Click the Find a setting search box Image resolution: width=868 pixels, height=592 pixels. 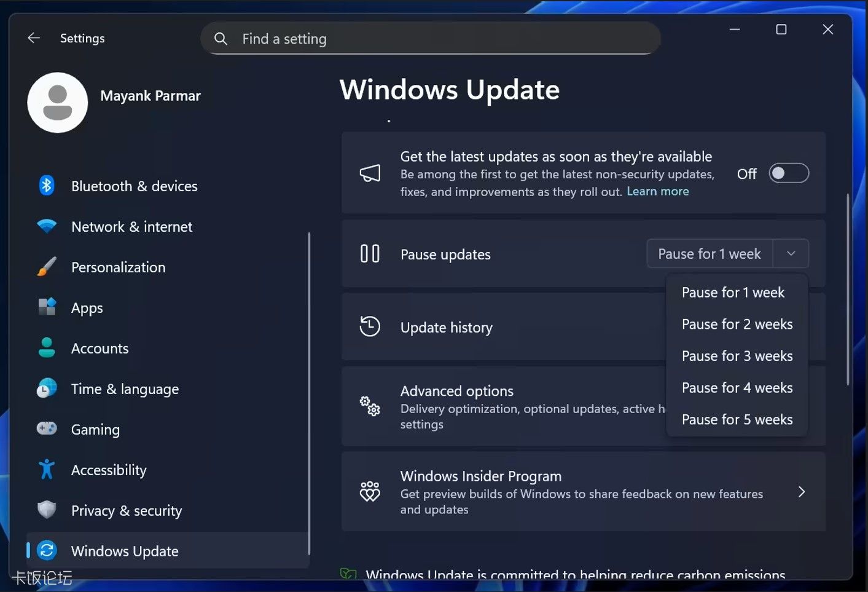point(430,39)
